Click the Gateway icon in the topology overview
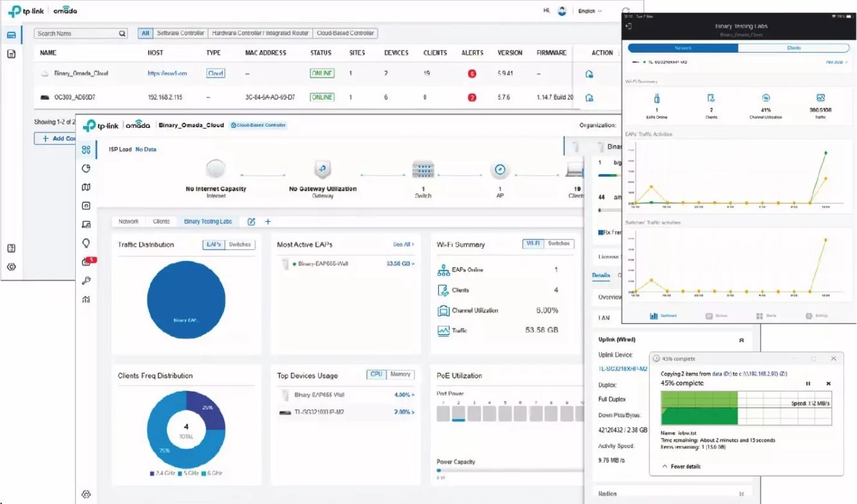Viewport: 857px width, 504px height. (323, 170)
